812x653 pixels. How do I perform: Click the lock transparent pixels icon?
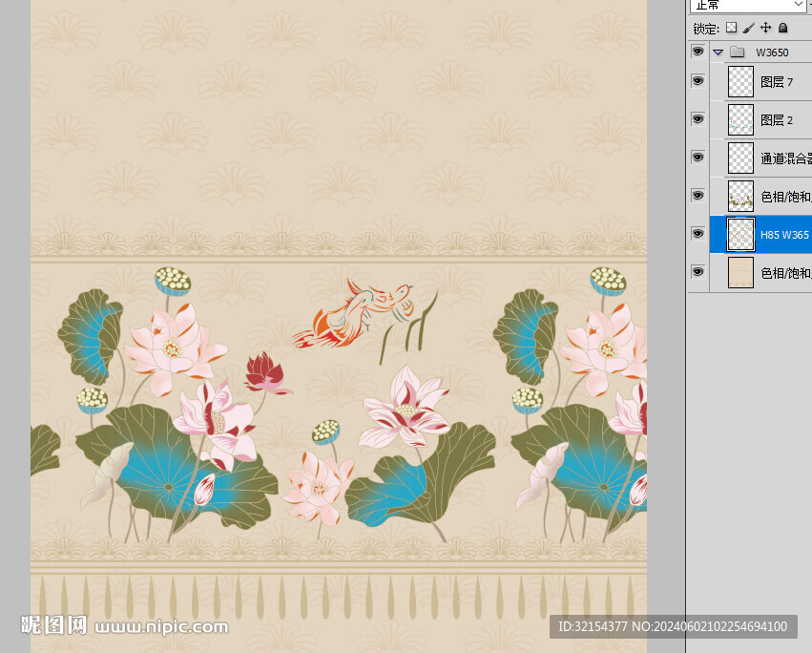pos(731,29)
